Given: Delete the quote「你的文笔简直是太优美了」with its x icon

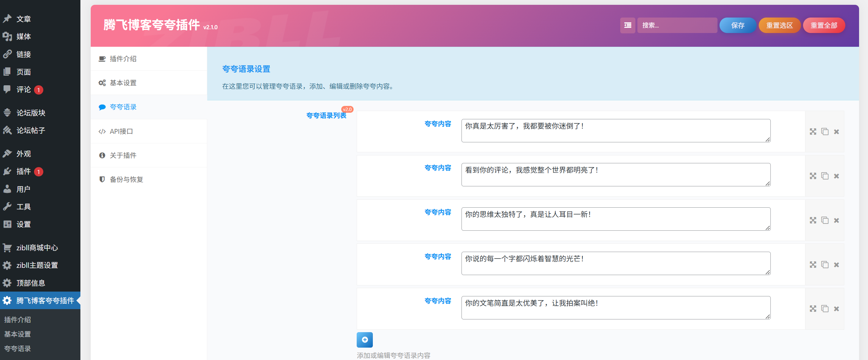Looking at the screenshot, I should coord(837,308).
